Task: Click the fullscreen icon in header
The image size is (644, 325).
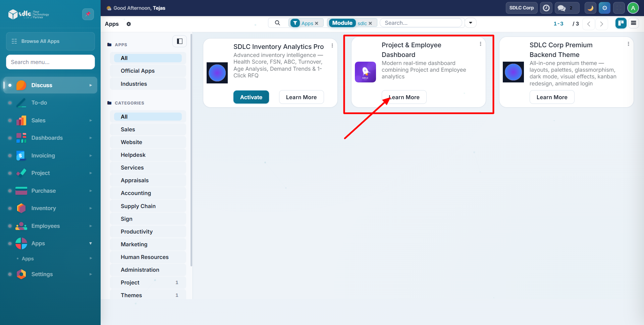Action: tap(619, 8)
